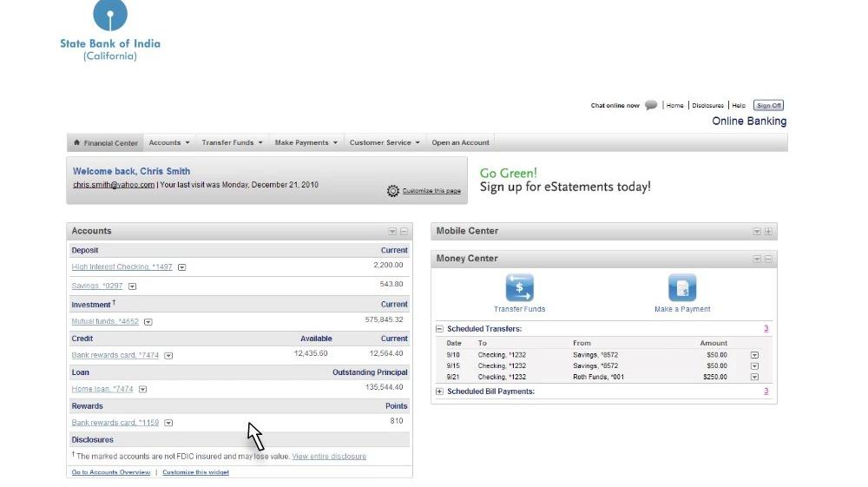Open dropdown next to Mutual funds account
Screen dimensions: 868x487
click(x=148, y=322)
